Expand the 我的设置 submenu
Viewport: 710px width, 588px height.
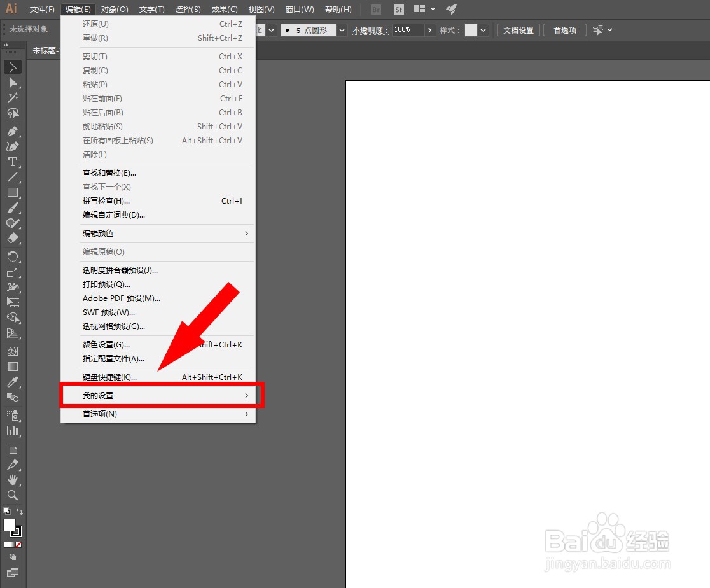point(158,395)
